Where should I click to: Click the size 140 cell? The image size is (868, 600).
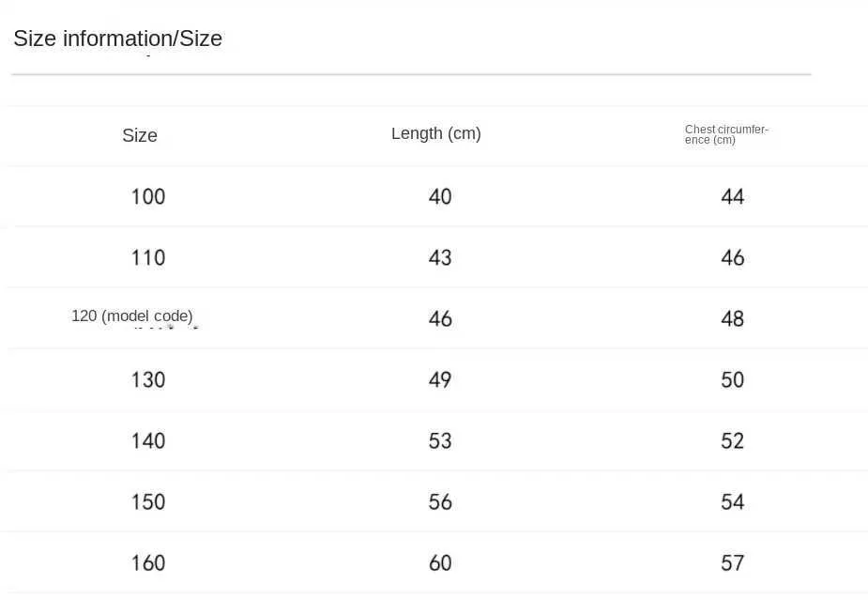click(148, 440)
